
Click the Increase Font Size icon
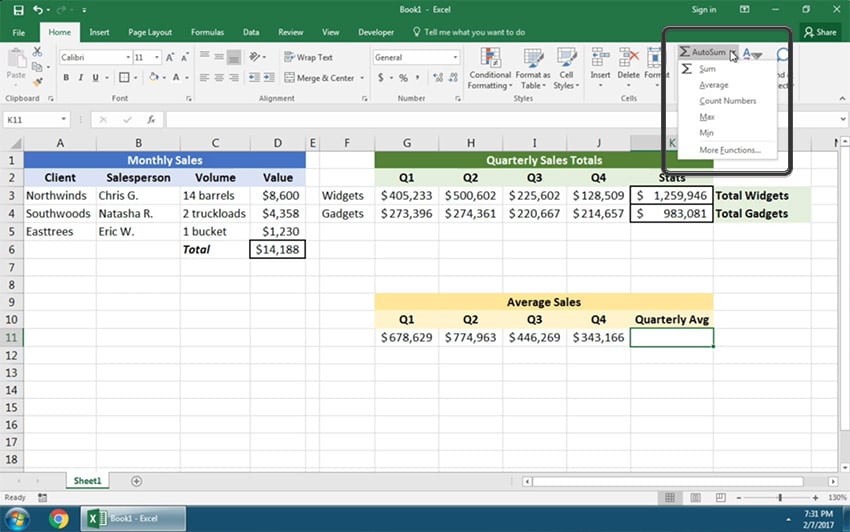pyautogui.click(x=170, y=57)
